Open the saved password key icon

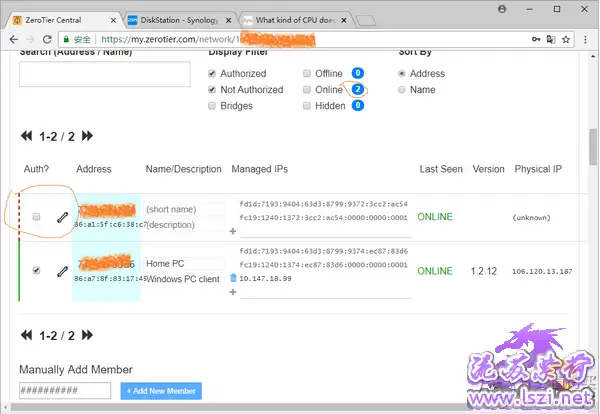point(536,39)
